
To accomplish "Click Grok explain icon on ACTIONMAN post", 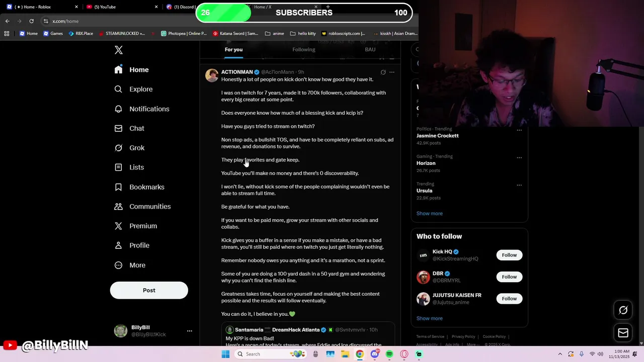I will 383,72.
